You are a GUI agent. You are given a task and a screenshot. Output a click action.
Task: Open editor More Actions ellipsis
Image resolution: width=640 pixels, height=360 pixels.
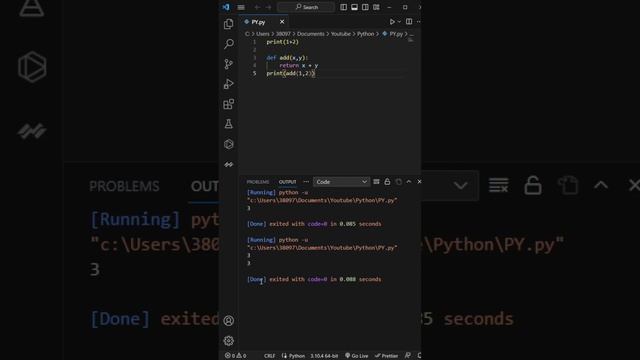418,22
